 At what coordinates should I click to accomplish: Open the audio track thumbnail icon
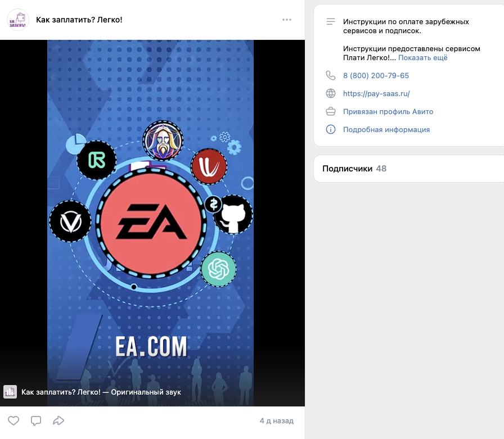point(10,392)
